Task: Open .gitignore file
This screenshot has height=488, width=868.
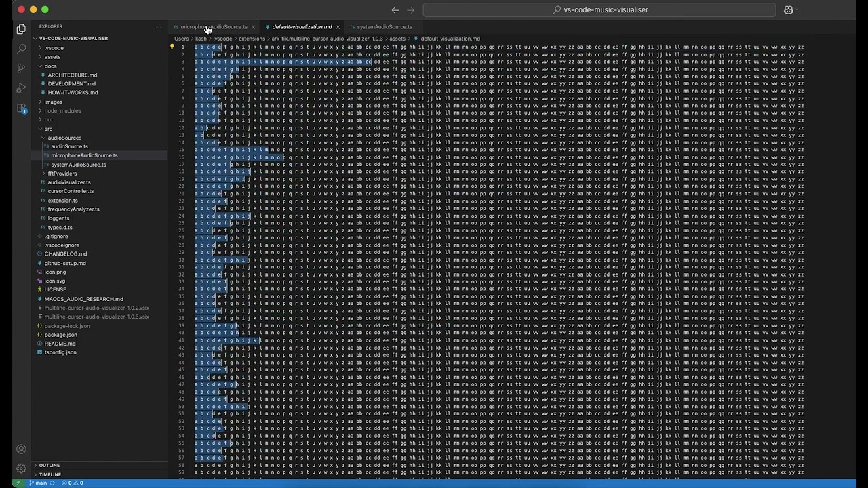Action: 56,237
